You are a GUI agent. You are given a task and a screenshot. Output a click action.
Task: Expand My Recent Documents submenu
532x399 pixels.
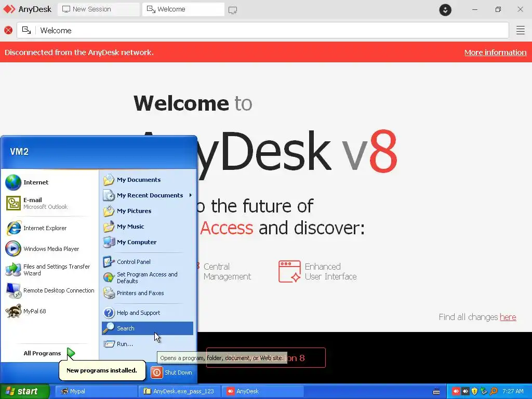coord(148,195)
